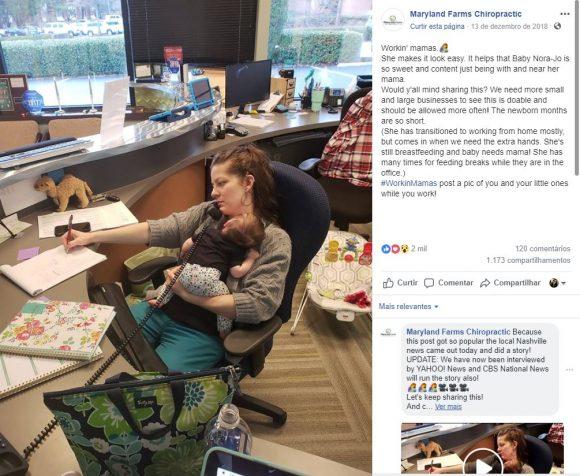The width and height of the screenshot is (580, 476).
Task: Open Maryland Farms Chiropractic page title link
Action: click(x=466, y=14)
